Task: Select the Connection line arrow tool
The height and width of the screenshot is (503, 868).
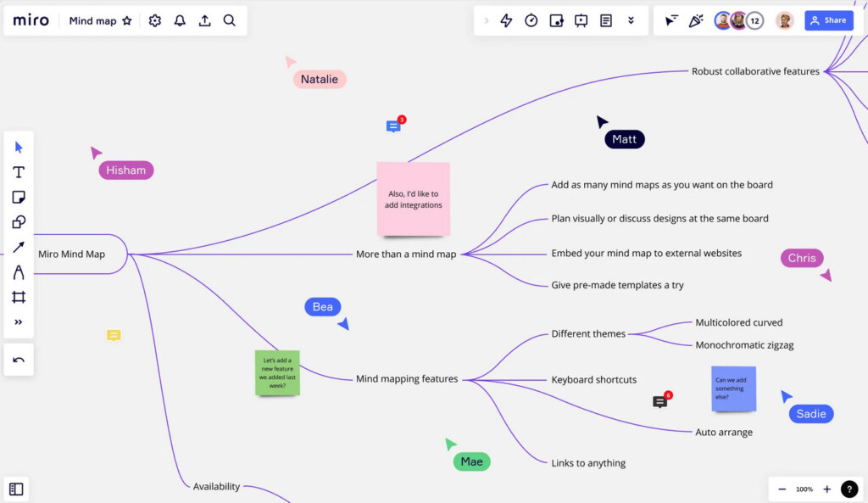Action: pyautogui.click(x=19, y=248)
